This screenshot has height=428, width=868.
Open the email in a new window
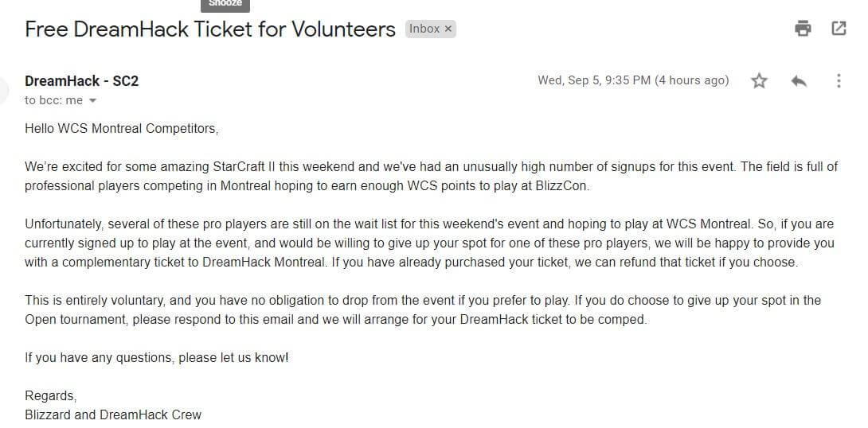coord(839,29)
